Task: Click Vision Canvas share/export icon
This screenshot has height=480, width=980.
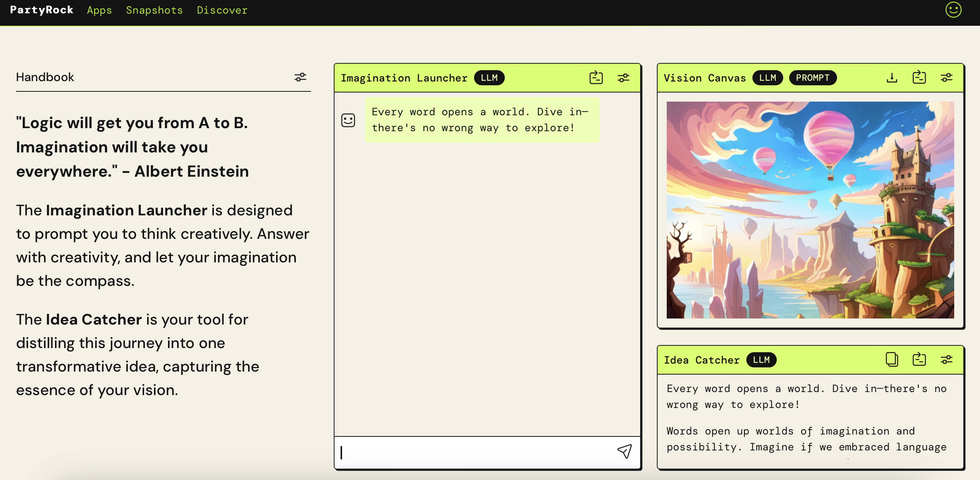Action: pyautogui.click(x=919, y=78)
